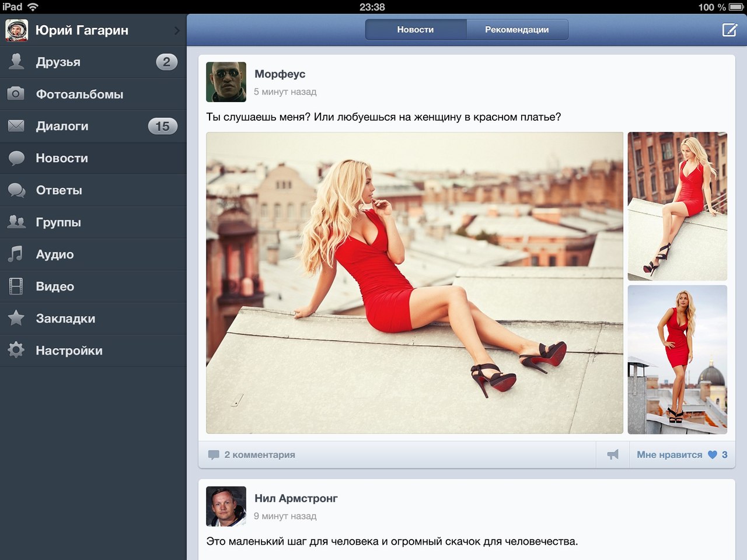This screenshot has width=747, height=560.
Task: Open Настройки via the gear icon
Action: pos(16,351)
